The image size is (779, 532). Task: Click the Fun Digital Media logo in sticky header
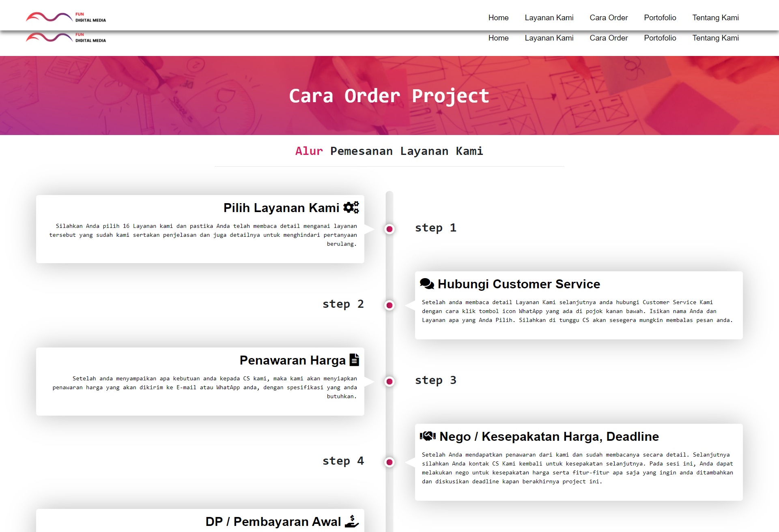click(x=66, y=17)
